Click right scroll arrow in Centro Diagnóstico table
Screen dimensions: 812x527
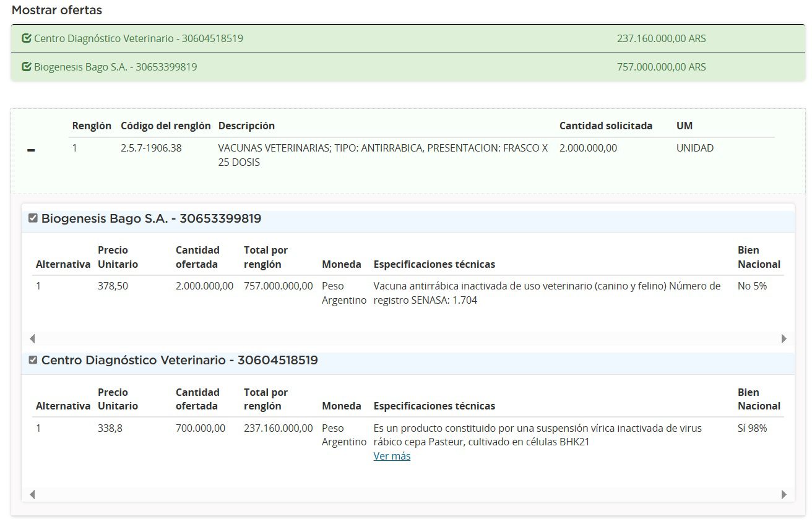pos(784,494)
